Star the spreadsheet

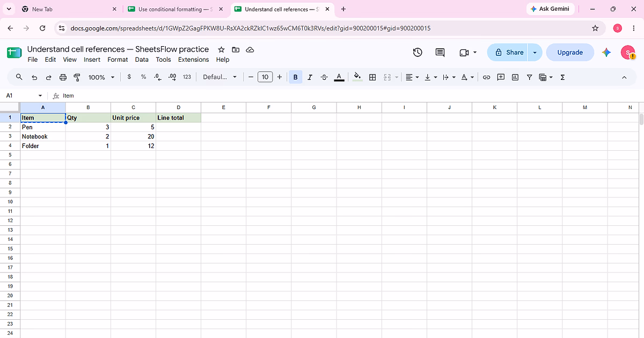click(x=221, y=49)
